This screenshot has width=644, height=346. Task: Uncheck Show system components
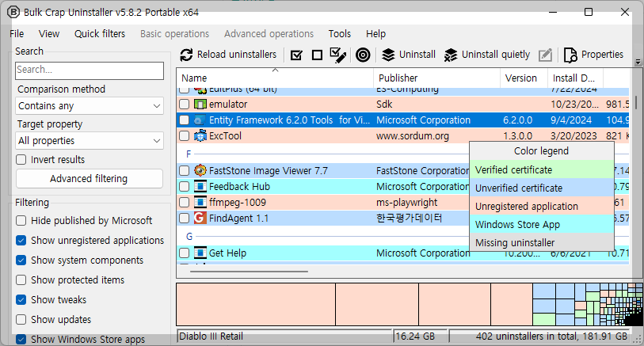coord(21,260)
